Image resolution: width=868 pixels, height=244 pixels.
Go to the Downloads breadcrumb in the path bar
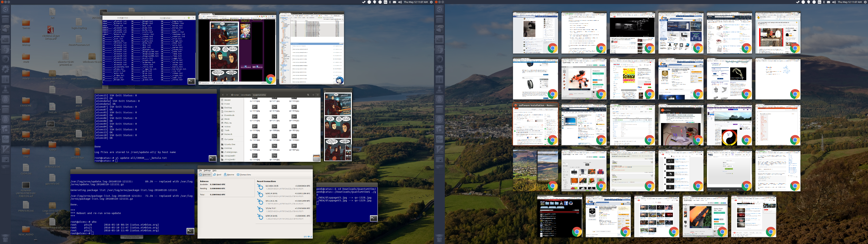(x=246, y=95)
